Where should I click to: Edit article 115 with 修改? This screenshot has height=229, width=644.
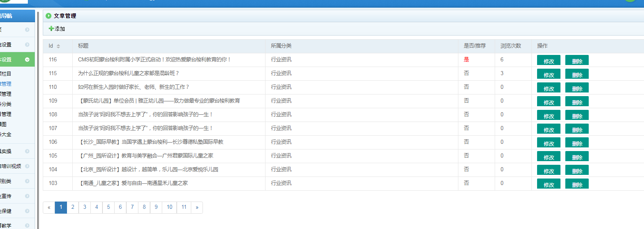point(549,74)
